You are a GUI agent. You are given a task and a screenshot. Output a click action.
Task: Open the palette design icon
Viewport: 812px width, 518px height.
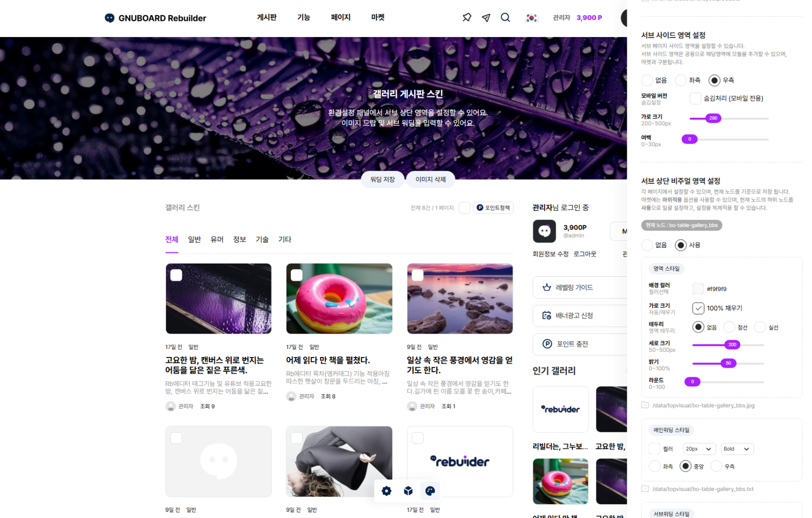coord(430,491)
